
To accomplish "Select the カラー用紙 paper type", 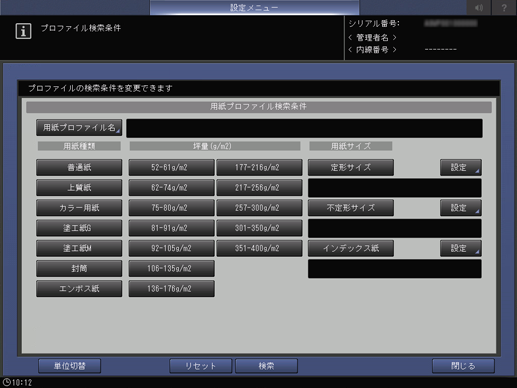I will pyautogui.click(x=79, y=208).
